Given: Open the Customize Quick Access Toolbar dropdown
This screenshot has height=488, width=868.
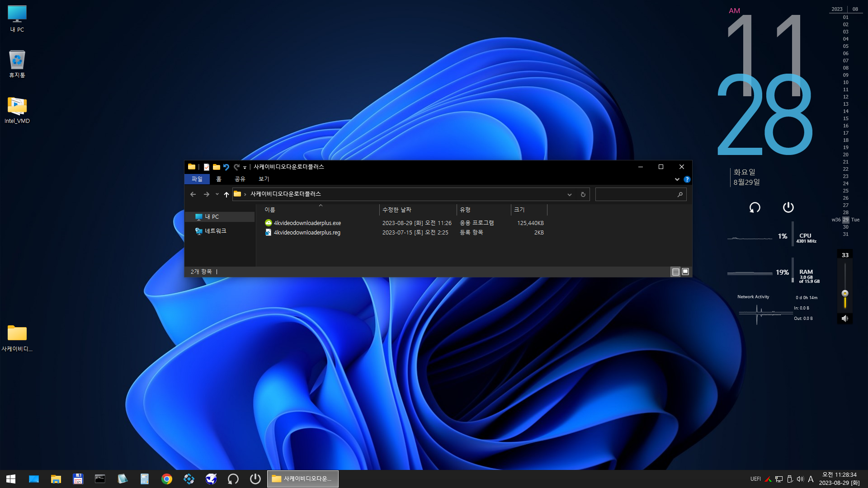Looking at the screenshot, I should point(245,167).
